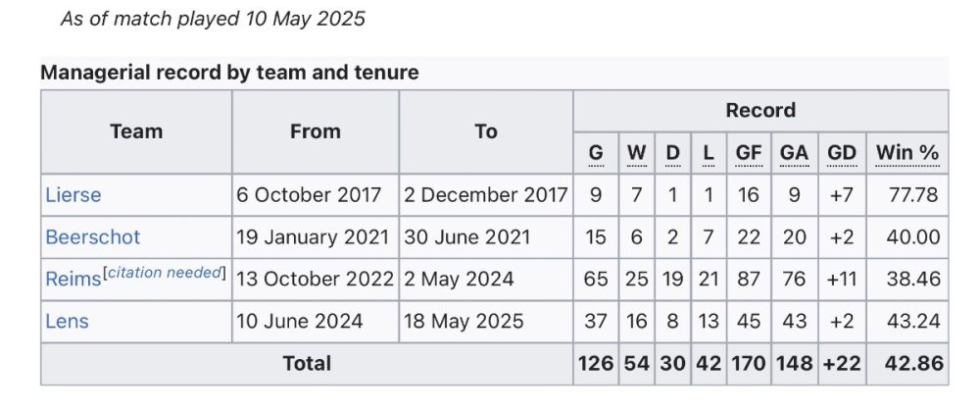This screenshot has width=980, height=413.
Task: Open the Lierse team link
Action: pos(73,195)
